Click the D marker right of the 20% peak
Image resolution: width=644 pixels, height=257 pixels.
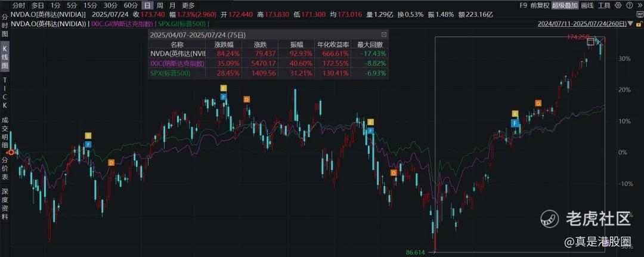pos(246,100)
